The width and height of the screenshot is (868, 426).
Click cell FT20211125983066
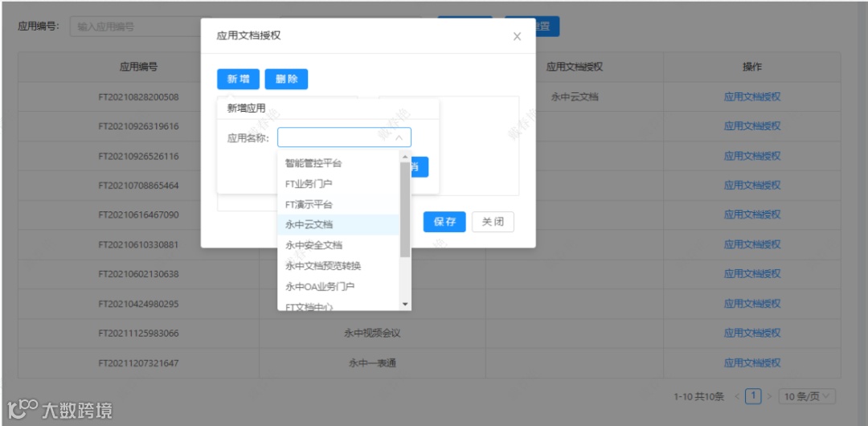[x=138, y=333]
